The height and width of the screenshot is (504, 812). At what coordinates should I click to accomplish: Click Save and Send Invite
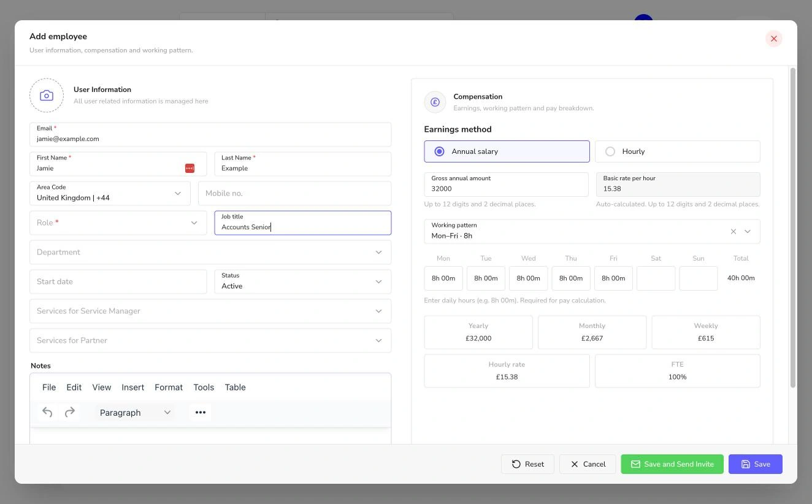tap(672, 464)
